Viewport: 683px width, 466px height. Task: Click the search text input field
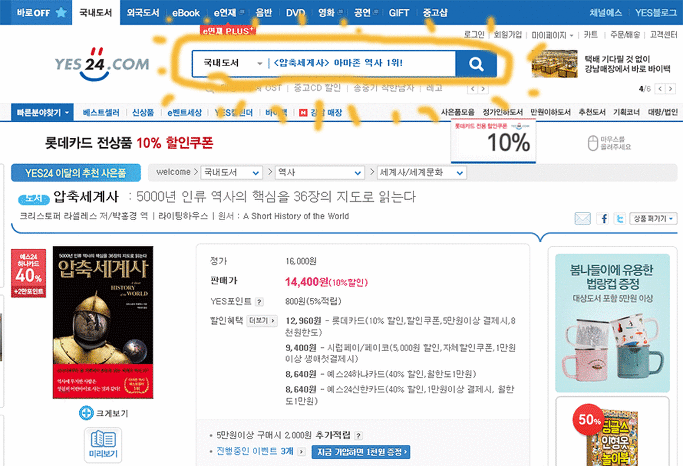coord(362,64)
